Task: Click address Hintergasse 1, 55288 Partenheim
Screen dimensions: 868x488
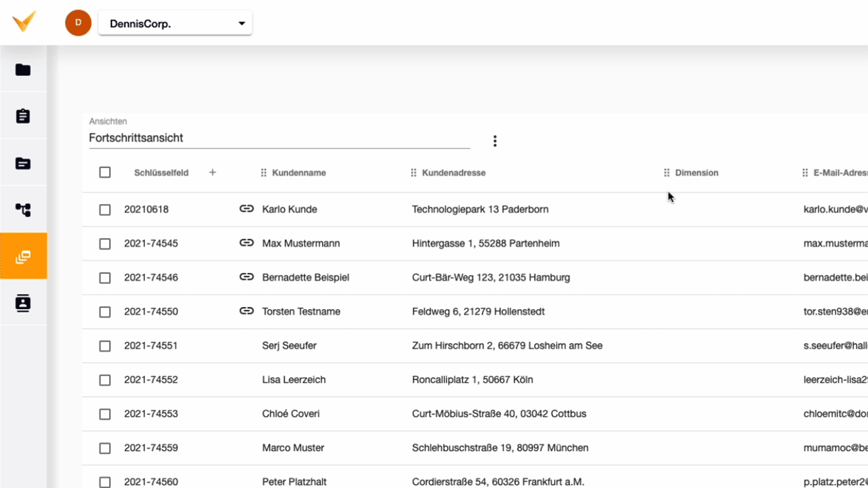Action: click(486, 243)
